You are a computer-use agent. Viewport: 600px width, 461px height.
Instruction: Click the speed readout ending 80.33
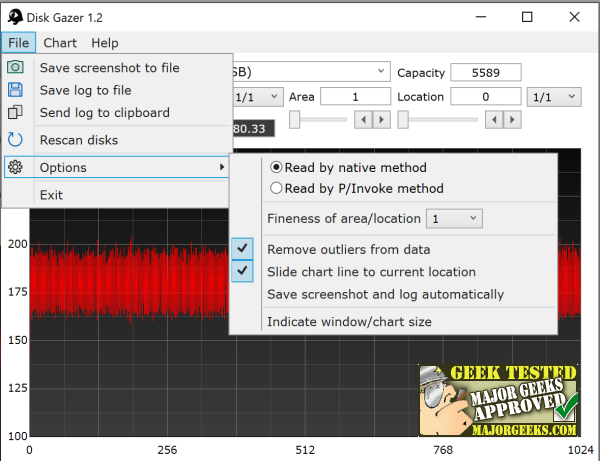coord(253,129)
